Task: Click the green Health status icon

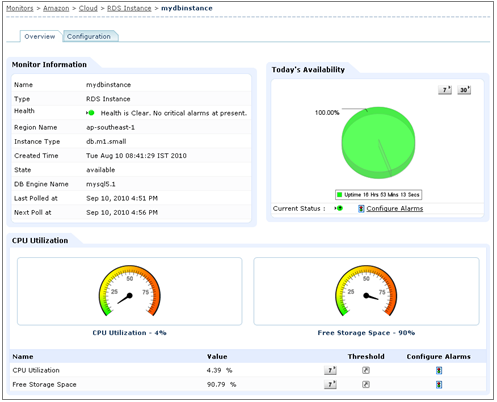Action: (x=90, y=113)
